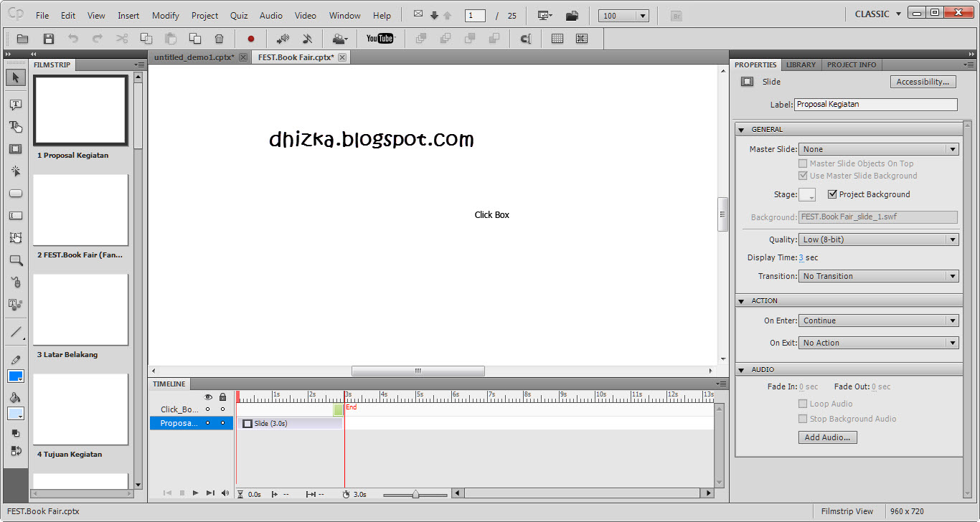The width and height of the screenshot is (980, 522).
Task: Select the Line drawing tool
Action: coord(16,332)
